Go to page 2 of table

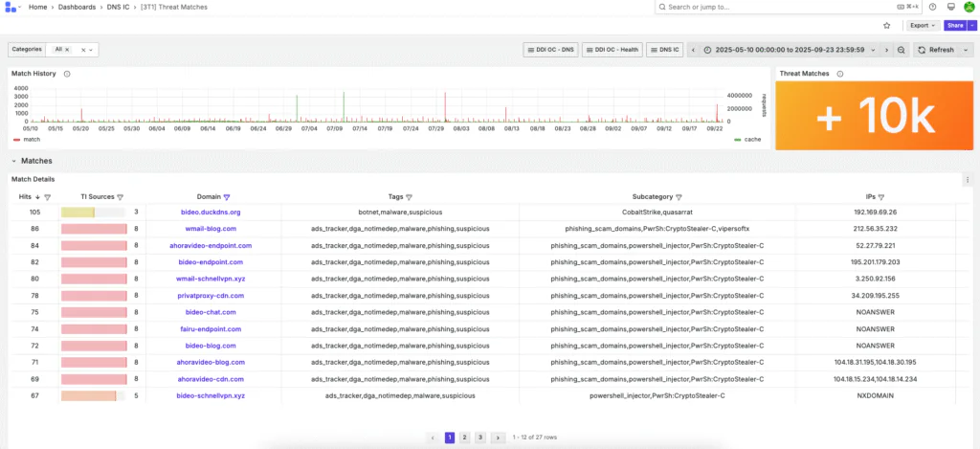coord(464,438)
